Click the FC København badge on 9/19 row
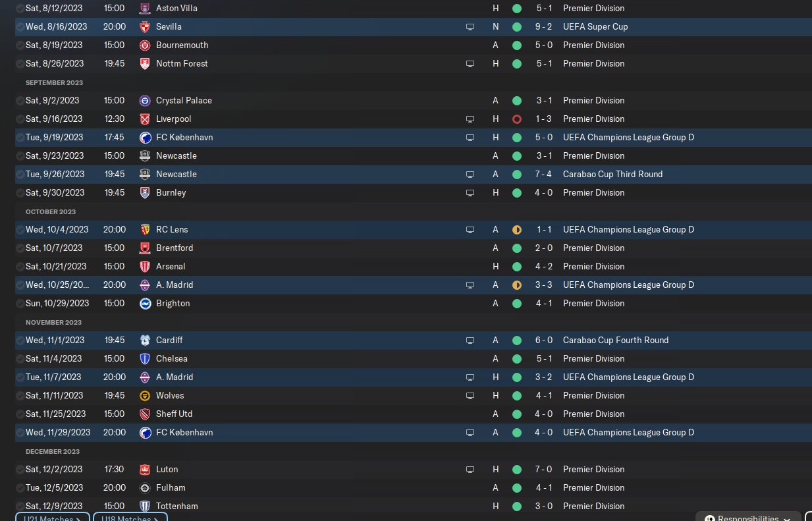The width and height of the screenshot is (812, 521). coord(145,138)
